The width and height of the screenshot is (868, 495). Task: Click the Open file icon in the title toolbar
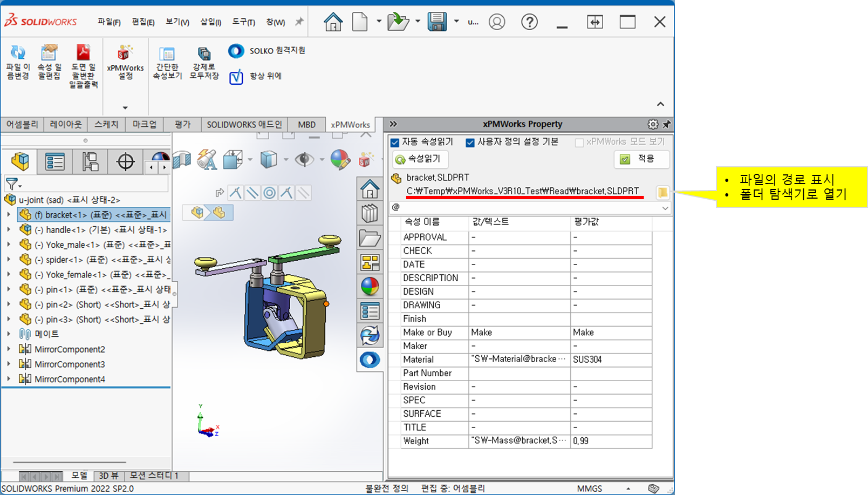click(398, 22)
